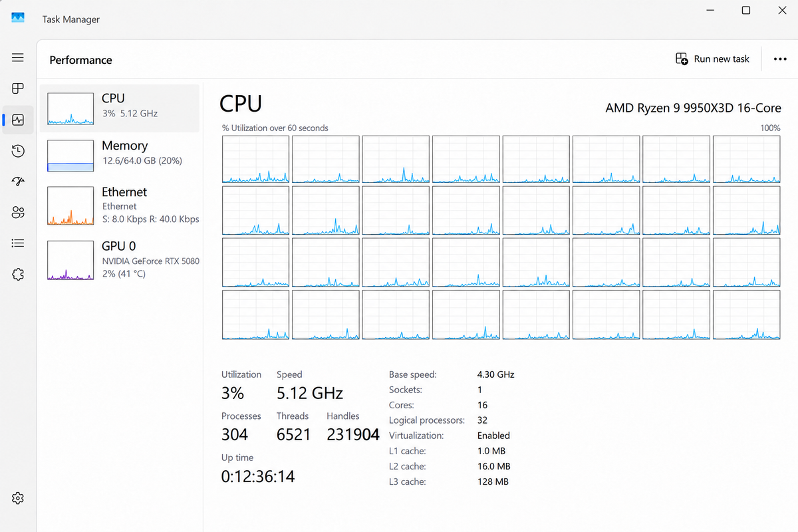
Task: Open the Details page icon
Action: [x=18, y=243]
